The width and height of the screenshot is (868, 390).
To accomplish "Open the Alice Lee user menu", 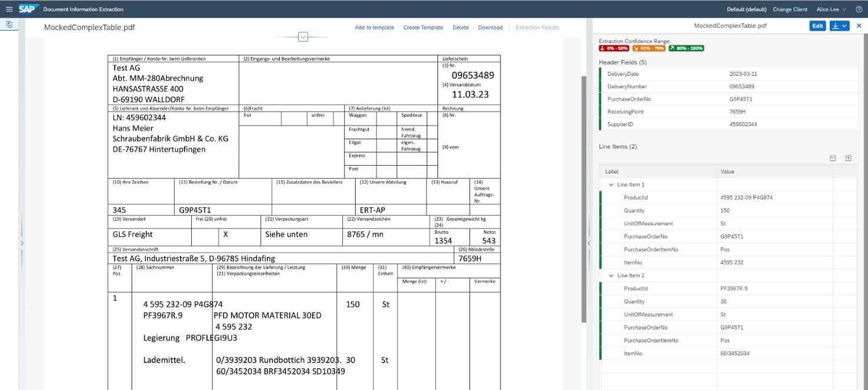I will click(x=831, y=9).
